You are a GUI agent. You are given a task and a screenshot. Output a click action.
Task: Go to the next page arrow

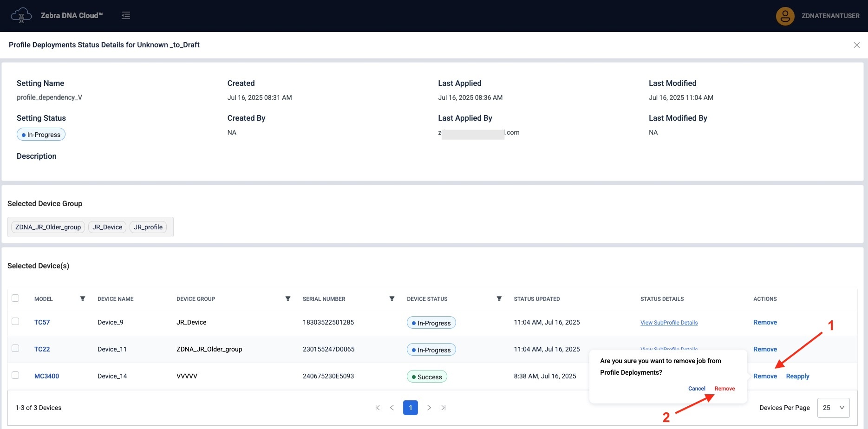(429, 408)
